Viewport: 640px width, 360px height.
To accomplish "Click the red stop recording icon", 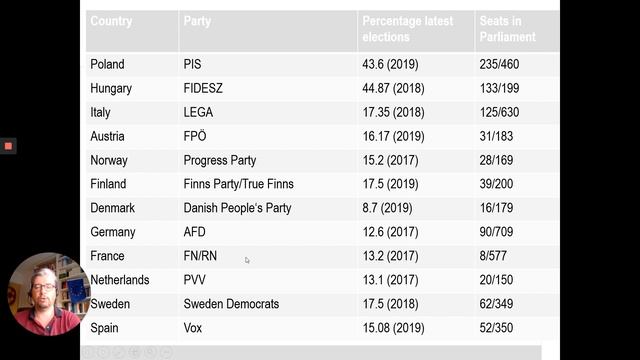I will [8, 146].
